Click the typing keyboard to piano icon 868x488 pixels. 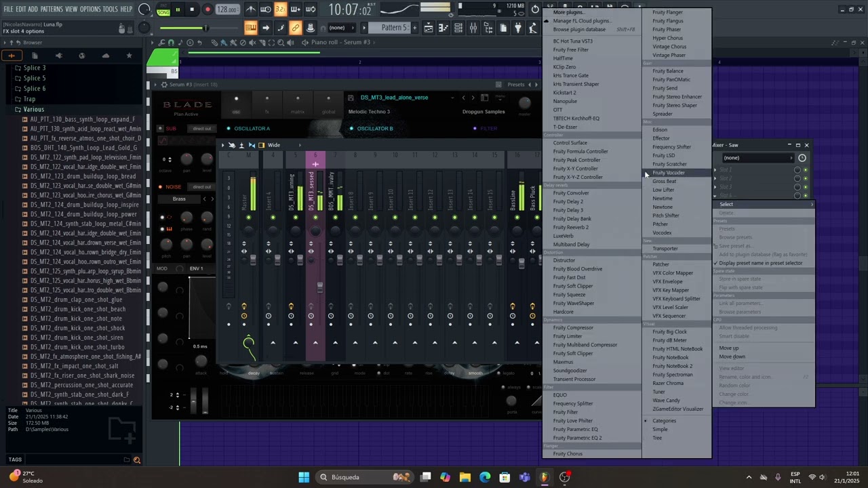[x=250, y=28]
